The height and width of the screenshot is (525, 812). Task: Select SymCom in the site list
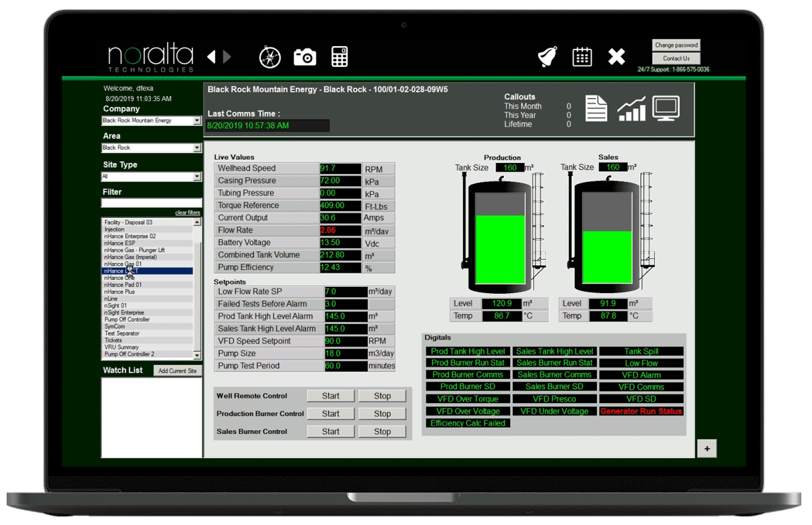tap(148, 326)
